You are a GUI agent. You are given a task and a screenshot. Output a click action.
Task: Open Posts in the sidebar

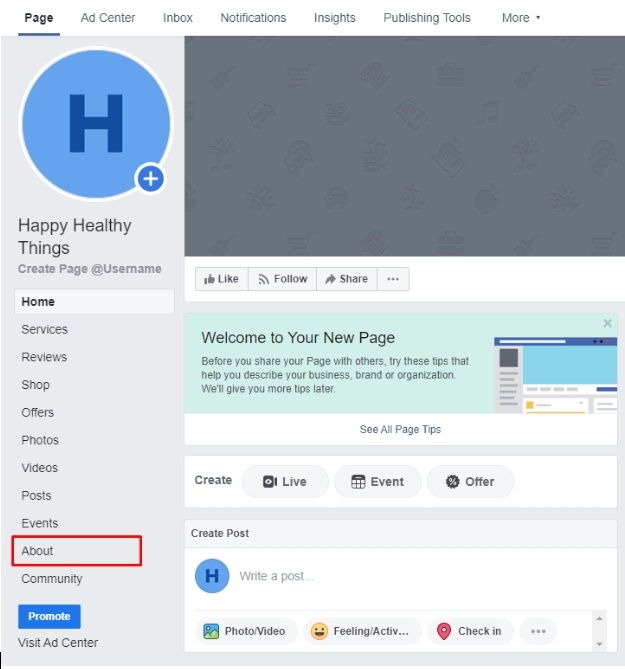click(x=36, y=496)
